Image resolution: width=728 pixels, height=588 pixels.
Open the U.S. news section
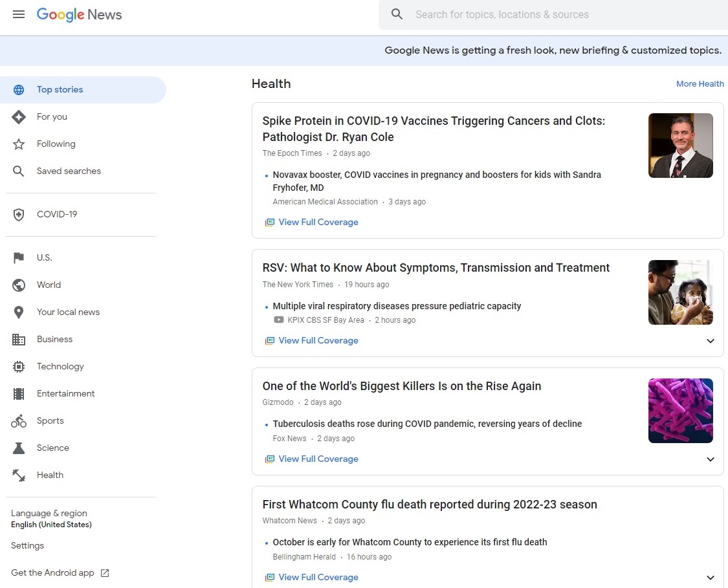coord(45,257)
